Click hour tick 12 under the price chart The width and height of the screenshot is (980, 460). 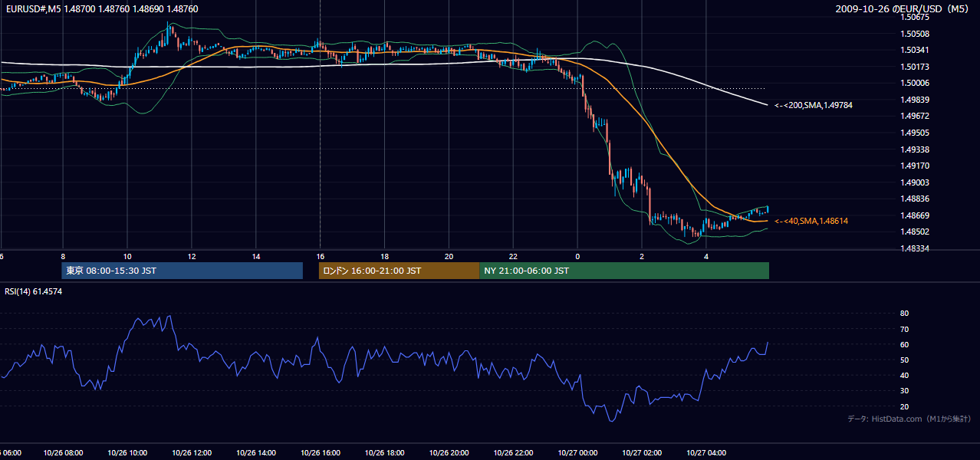192,256
